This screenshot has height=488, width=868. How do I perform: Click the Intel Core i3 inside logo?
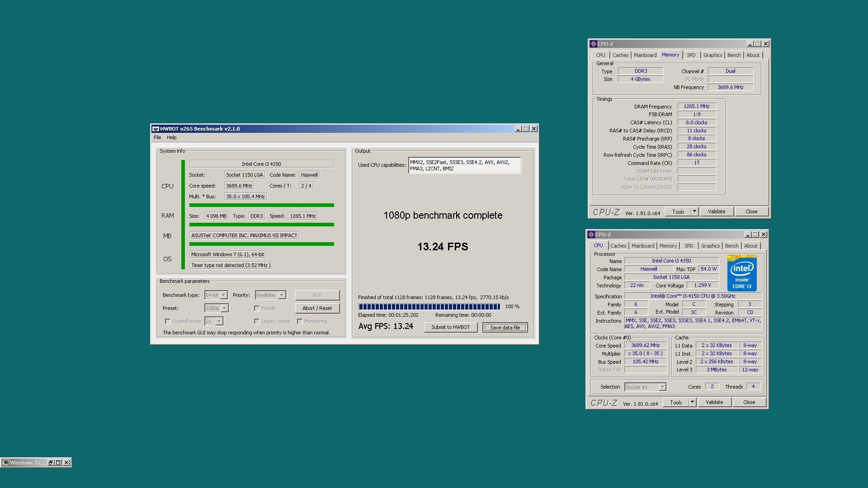[742, 273]
